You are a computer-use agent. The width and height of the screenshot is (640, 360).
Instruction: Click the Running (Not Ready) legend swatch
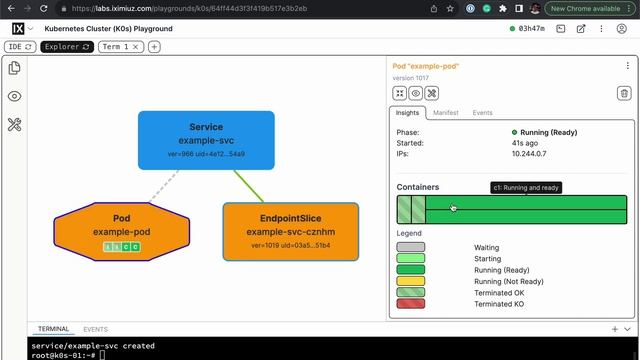[x=411, y=281]
